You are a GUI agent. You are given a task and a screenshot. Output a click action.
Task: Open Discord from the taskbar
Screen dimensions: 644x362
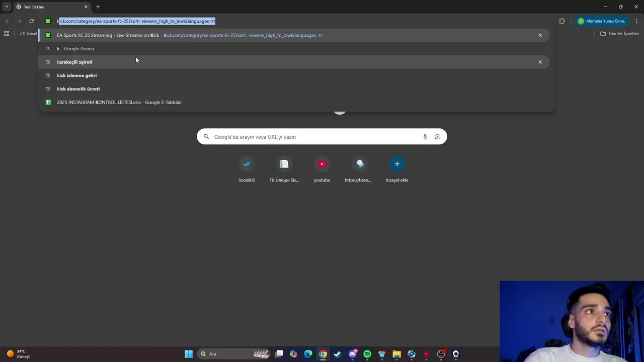click(x=353, y=354)
